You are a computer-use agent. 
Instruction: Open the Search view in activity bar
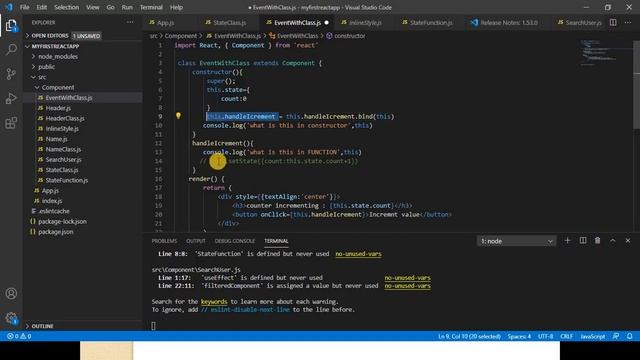coord(11,50)
